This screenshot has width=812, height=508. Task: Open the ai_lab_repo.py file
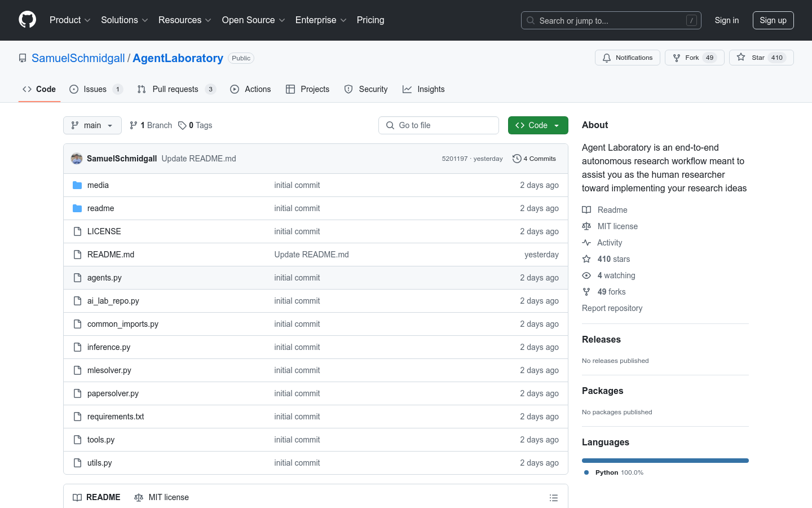point(113,301)
